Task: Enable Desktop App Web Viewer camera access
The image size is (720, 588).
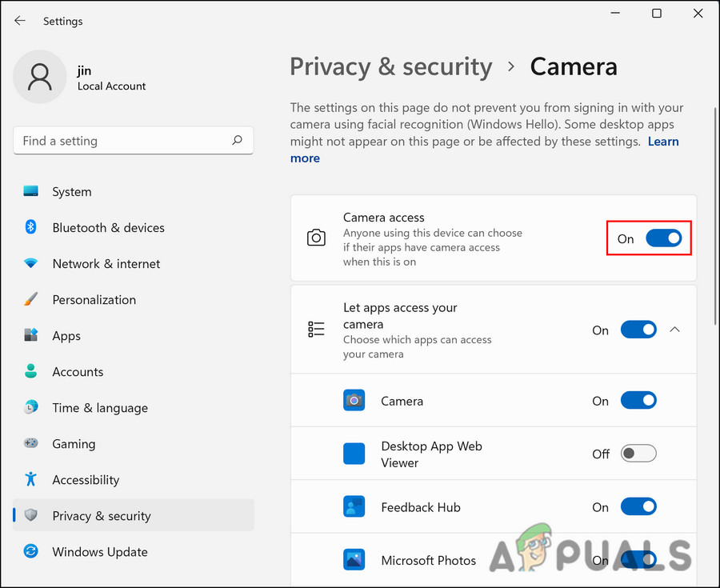Action: point(638,454)
